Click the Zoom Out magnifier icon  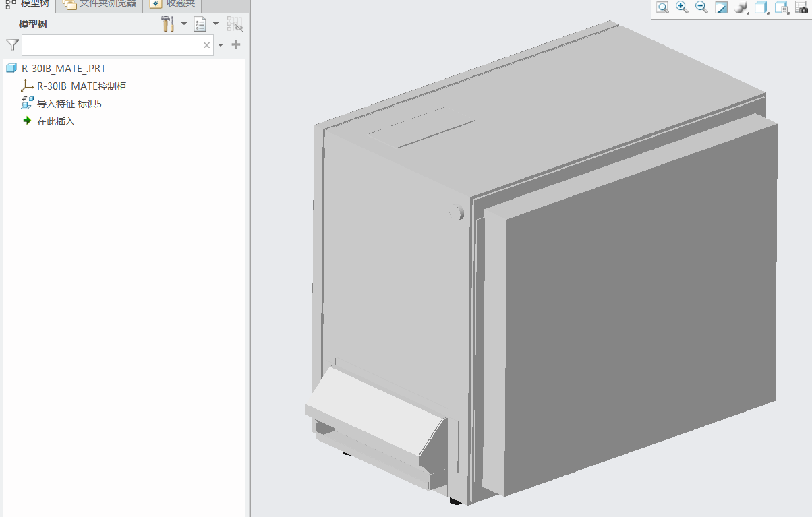tap(701, 7)
